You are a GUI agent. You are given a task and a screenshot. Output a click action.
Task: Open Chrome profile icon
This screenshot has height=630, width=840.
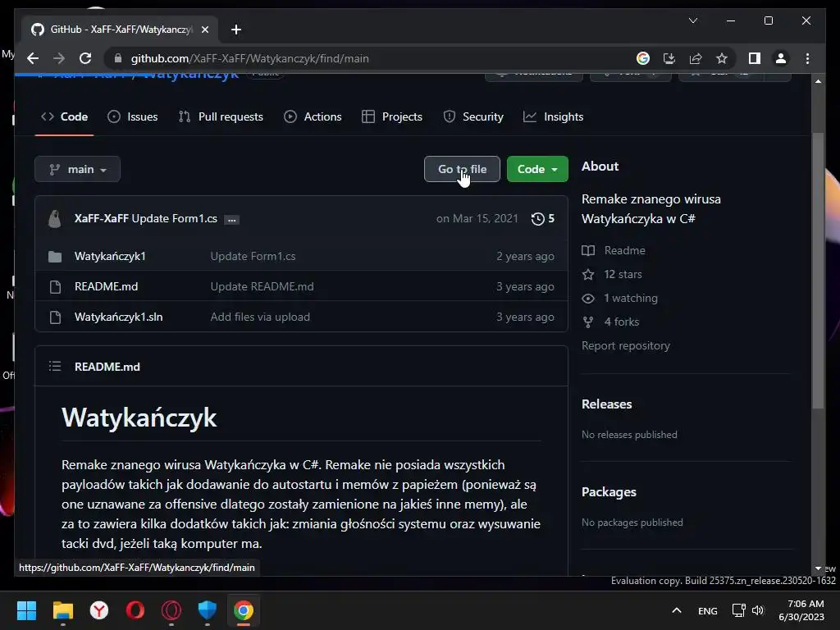pyautogui.click(x=781, y=58)
